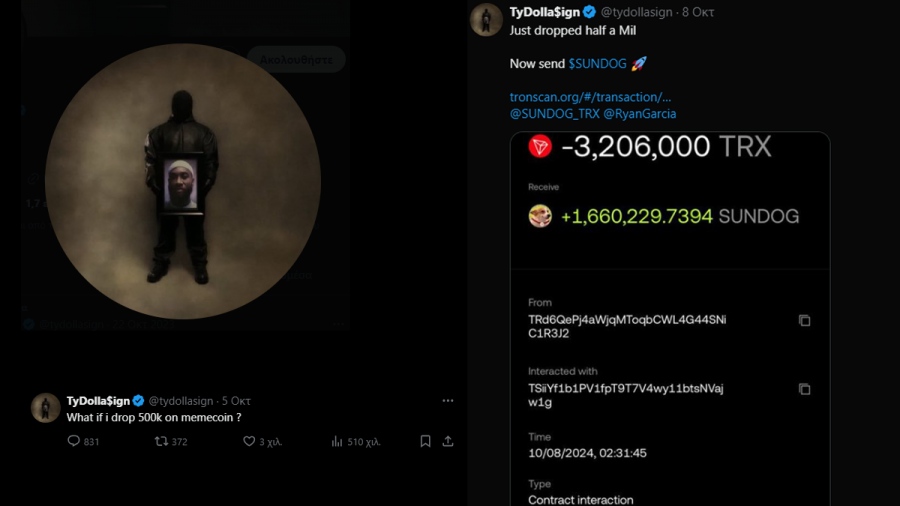Open the three-dot more options menu

tap(448, 400)
